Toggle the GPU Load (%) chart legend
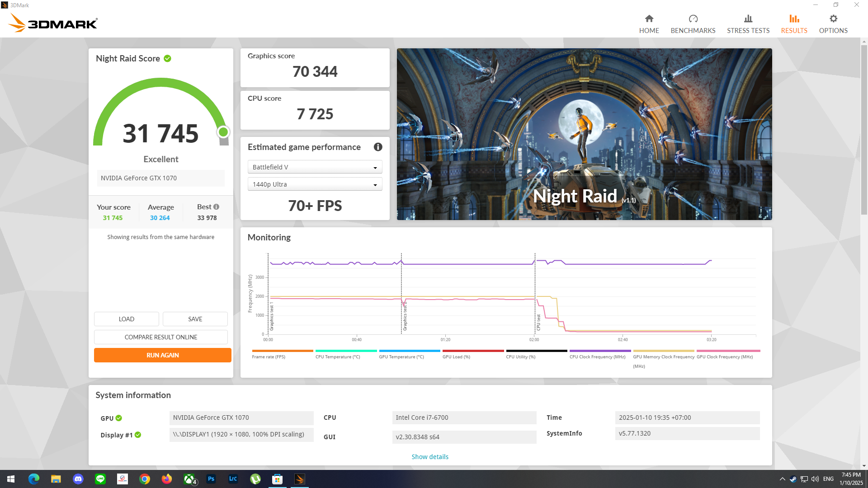Screen dimensions: 868x488 (x=456, y=357)
